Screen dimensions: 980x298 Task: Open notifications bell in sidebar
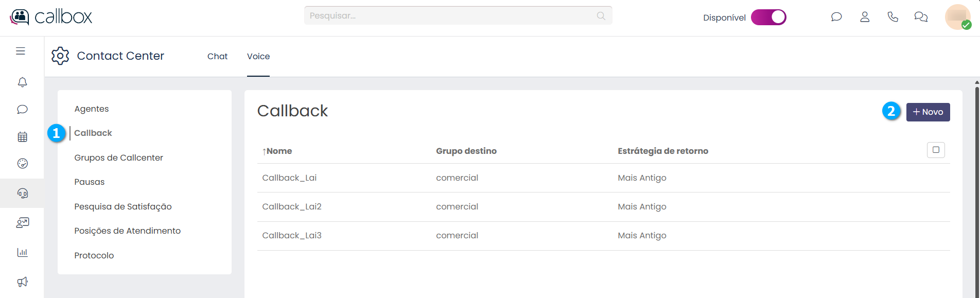coord(22,82)
